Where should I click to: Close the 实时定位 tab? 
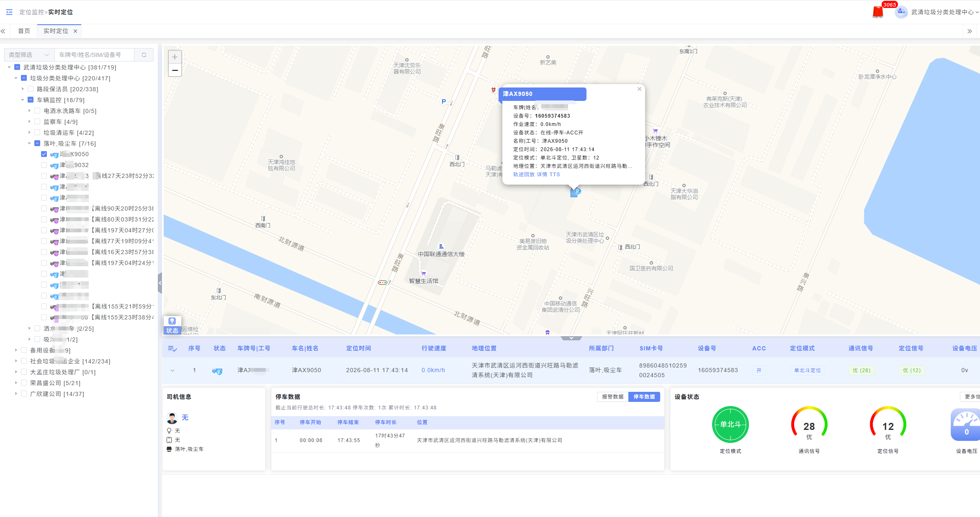click(75, 31)
